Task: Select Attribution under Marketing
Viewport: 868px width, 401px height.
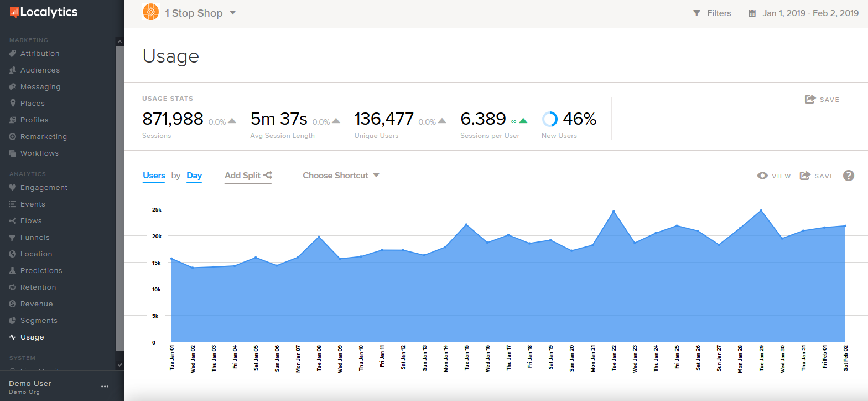Action: click(x=40, y=54)
